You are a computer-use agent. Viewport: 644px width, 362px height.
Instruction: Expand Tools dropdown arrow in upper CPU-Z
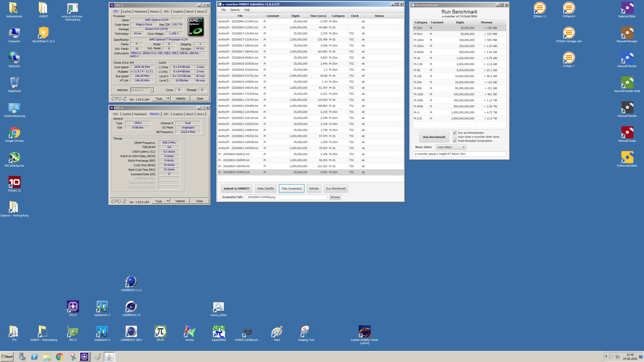coord(168,99)
